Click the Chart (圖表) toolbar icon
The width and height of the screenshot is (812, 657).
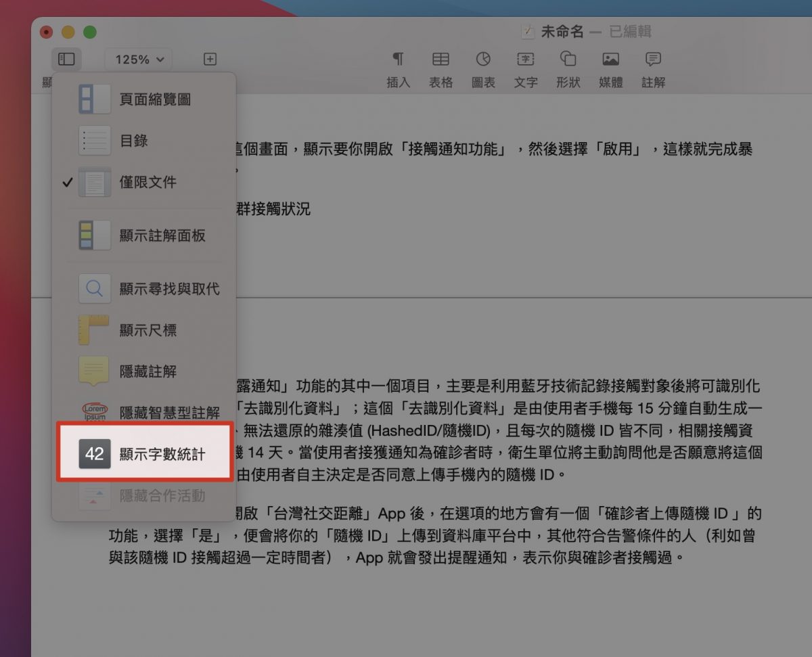483,59
